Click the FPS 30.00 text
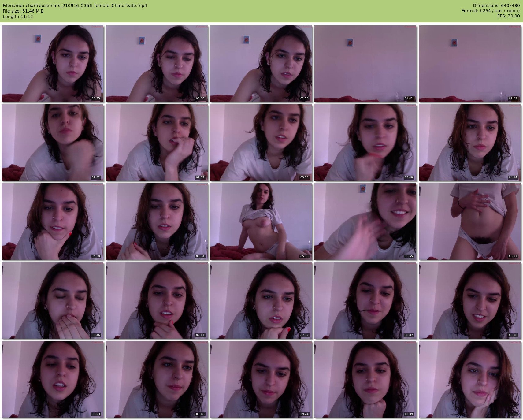523x420 pixels. tap(508, 16)
